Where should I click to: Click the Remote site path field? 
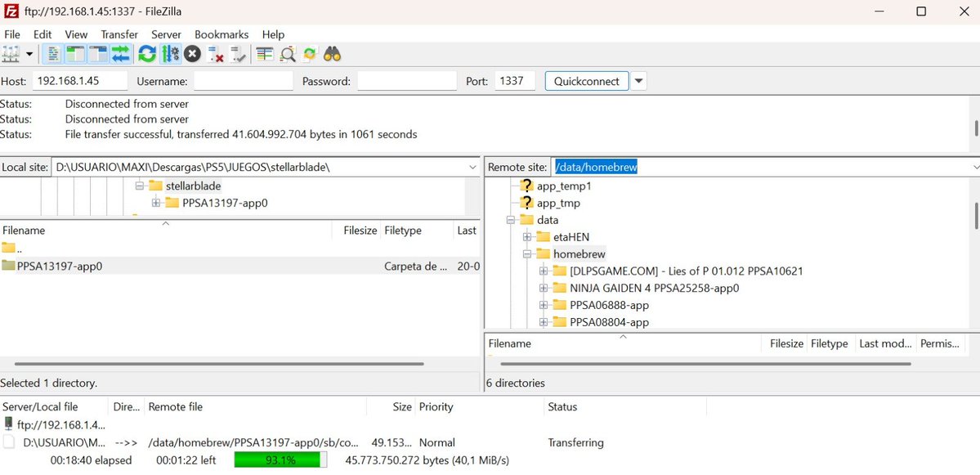pos(766,168)
